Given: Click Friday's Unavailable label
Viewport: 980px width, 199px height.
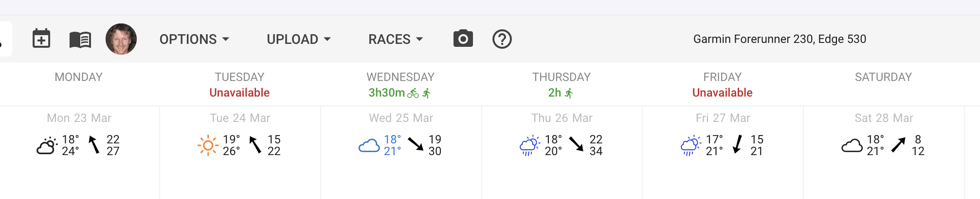Looking at the screenshot, I should [722, 93].
